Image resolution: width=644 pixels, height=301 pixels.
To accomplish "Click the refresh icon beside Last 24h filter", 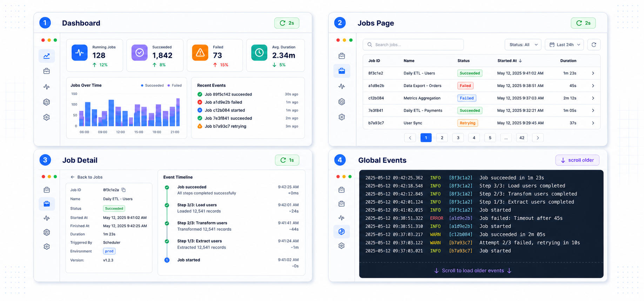I will pyautogui.click(x=594, y=45).
